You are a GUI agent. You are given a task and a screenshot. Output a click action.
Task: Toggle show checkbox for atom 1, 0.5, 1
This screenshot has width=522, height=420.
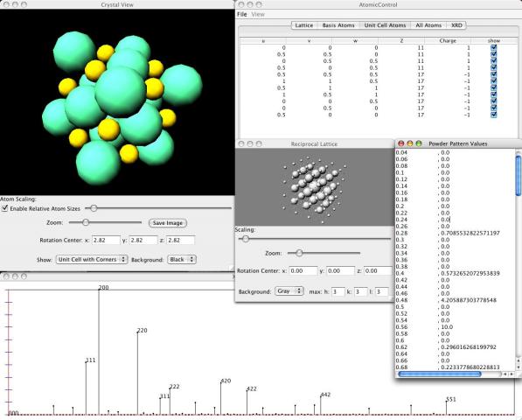point(494,94)
